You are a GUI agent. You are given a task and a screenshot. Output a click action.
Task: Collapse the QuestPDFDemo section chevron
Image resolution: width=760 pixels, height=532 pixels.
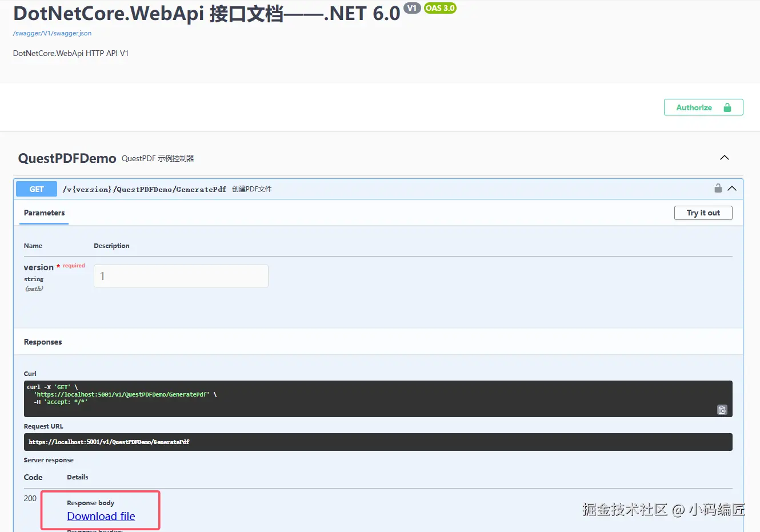pos(725,158)
